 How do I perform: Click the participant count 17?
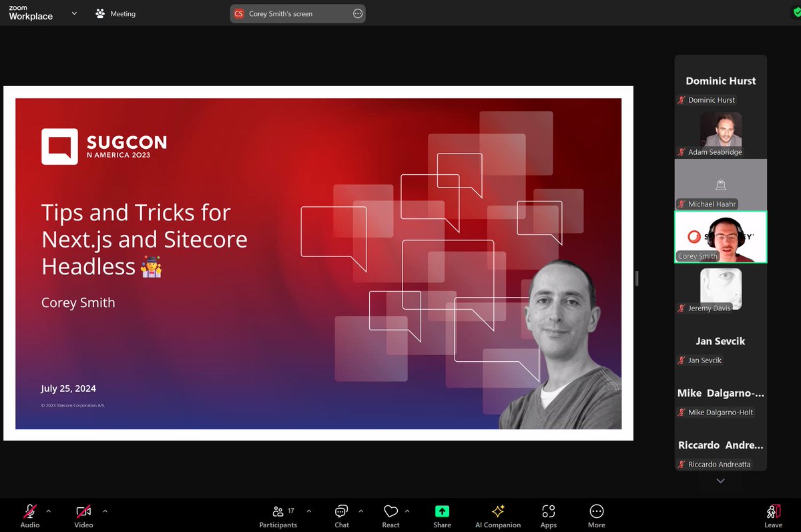click(291, 511)
